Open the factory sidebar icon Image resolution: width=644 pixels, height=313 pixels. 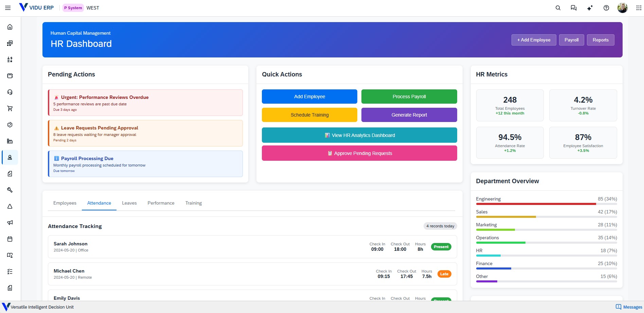(x=10, y=141)
